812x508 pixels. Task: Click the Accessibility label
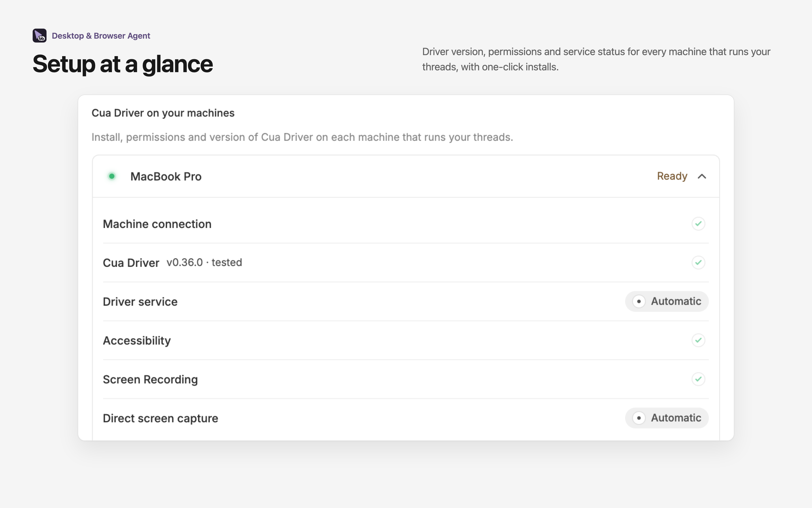point(137,341)
